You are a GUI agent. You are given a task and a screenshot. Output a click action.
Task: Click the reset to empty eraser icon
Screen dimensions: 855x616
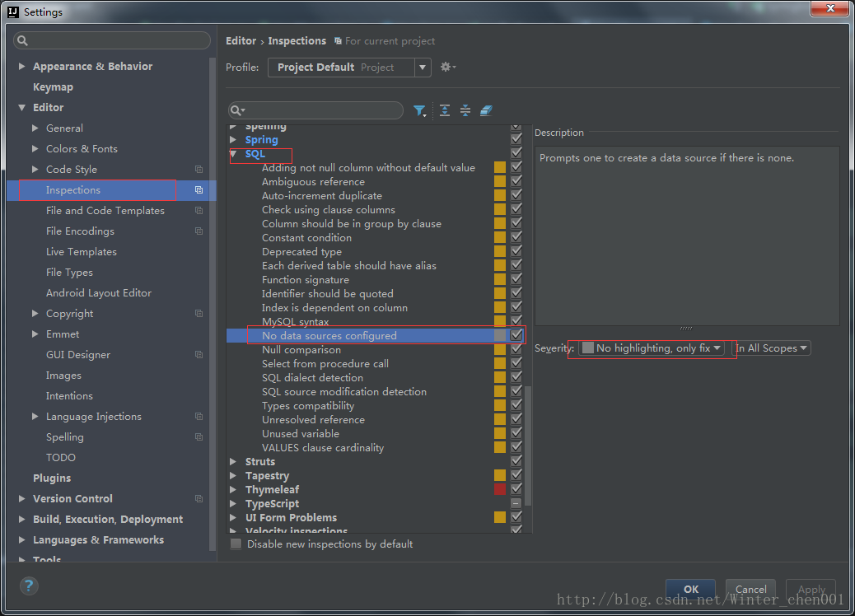pyautogui.click(x=486, y=110)
